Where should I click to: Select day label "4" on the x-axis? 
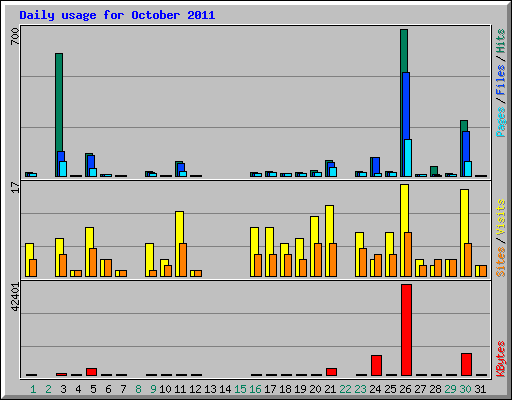78,389
